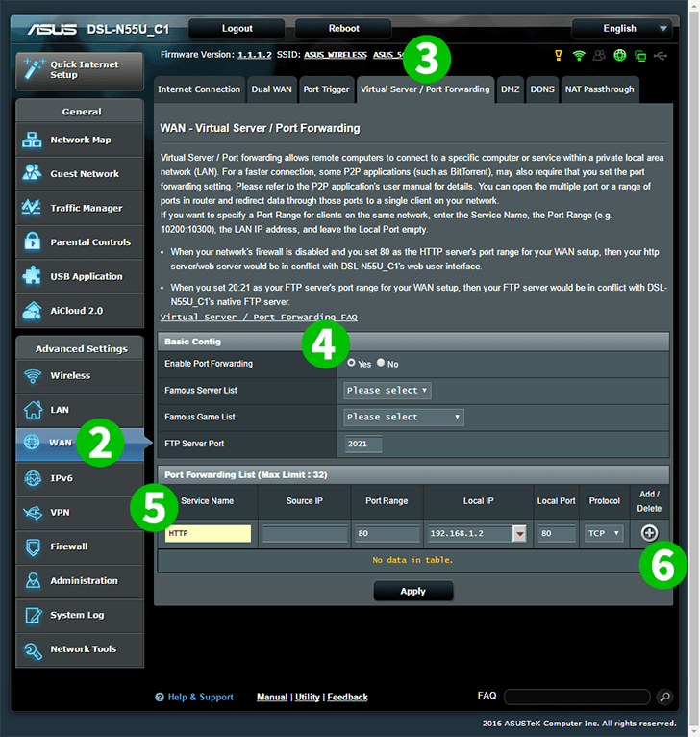Click the green Wi-Fi status icon

[x=579, y=56]
